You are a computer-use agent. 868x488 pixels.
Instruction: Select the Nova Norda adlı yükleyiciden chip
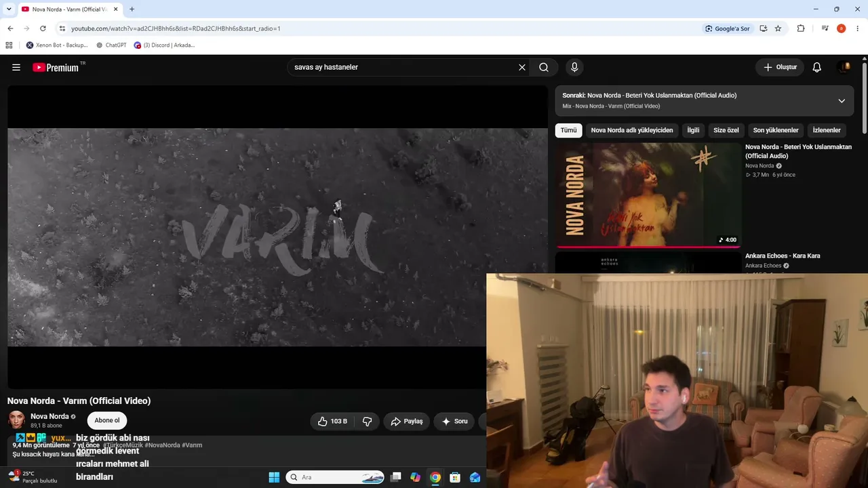pyautogui.click(x=632, y=130)
